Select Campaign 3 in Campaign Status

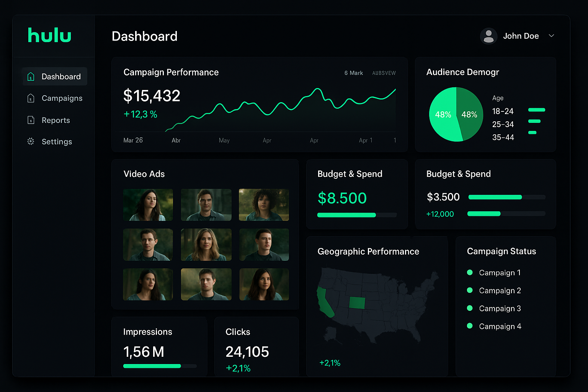(500, 309)
